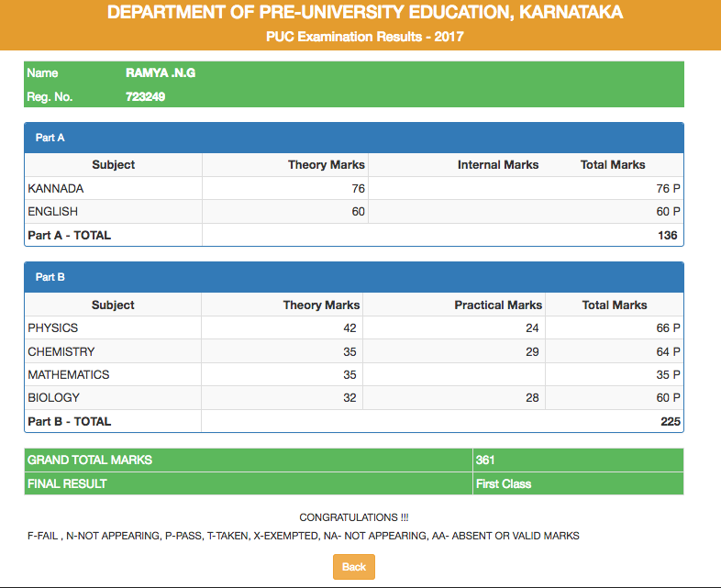Click the Department of Pre-University Education heading
This screenshot has height=588, width=721.
click(365, 12)
